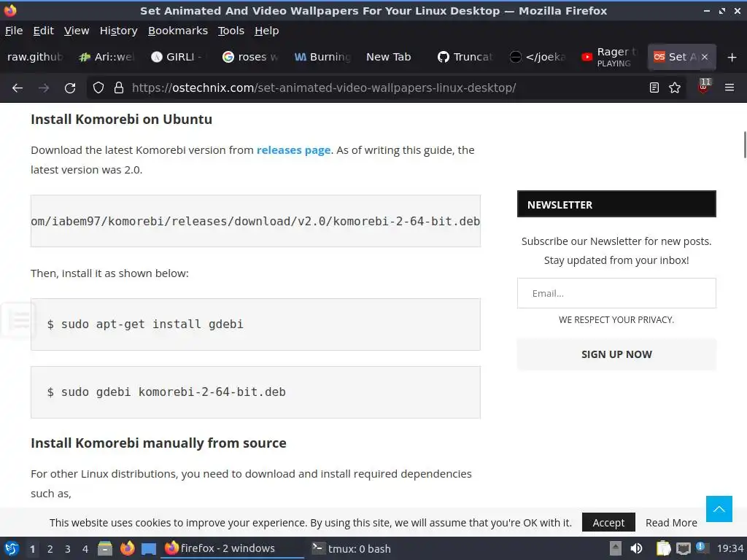The width and height of the screenshot is (747, 560).
Task: Click the scroll-to-top arrow button
Action: [x=719, y=508]
